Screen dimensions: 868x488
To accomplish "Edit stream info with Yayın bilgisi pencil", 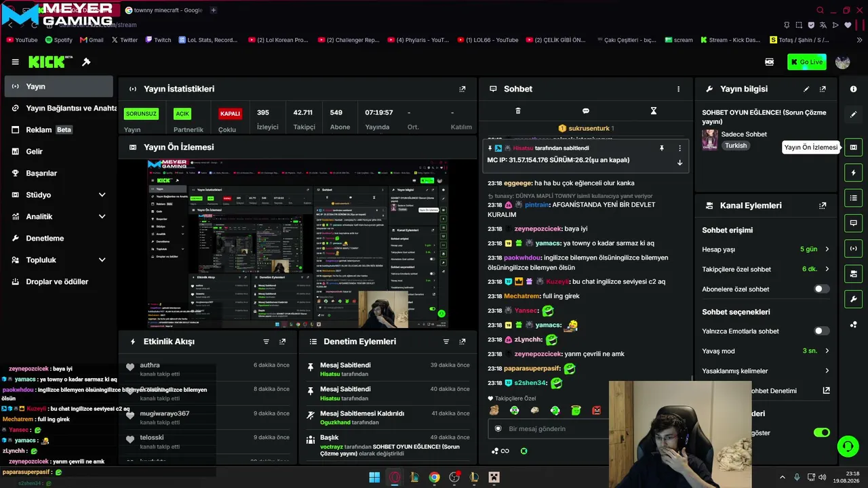I will pyautogui.click(x=806, y=89).
